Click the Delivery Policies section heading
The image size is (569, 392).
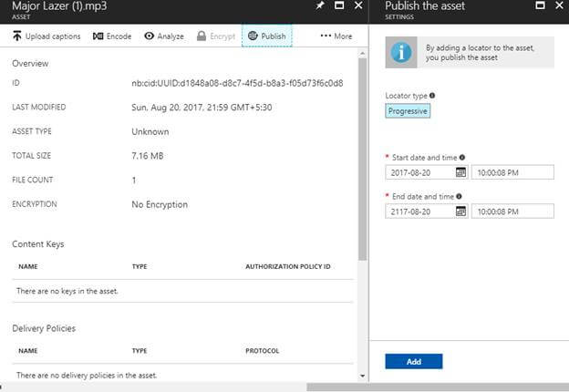44,328
